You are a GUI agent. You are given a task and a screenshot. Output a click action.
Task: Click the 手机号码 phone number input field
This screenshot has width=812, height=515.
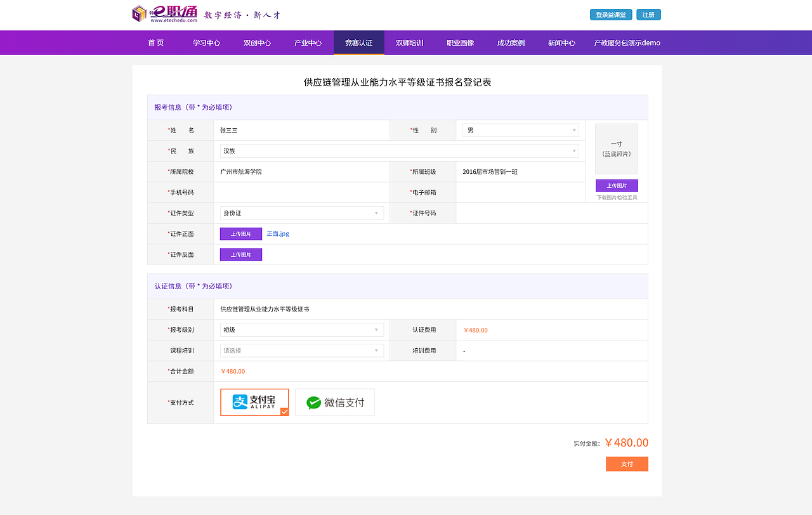(302, 192)
